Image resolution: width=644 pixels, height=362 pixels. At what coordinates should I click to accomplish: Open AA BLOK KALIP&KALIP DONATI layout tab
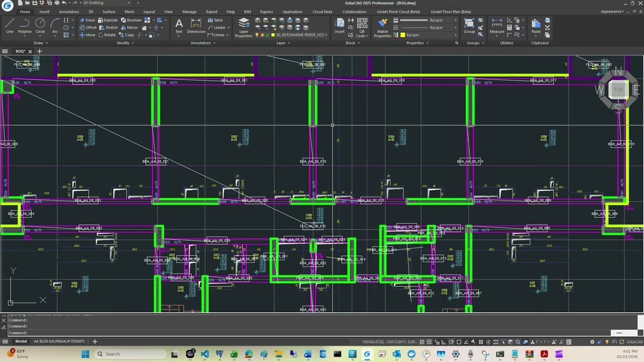pyautogui.click(x=59, y=341)
